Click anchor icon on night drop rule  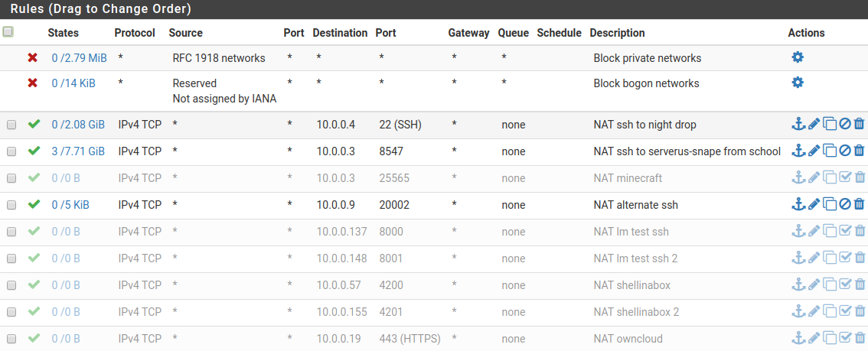pos(798,124)
